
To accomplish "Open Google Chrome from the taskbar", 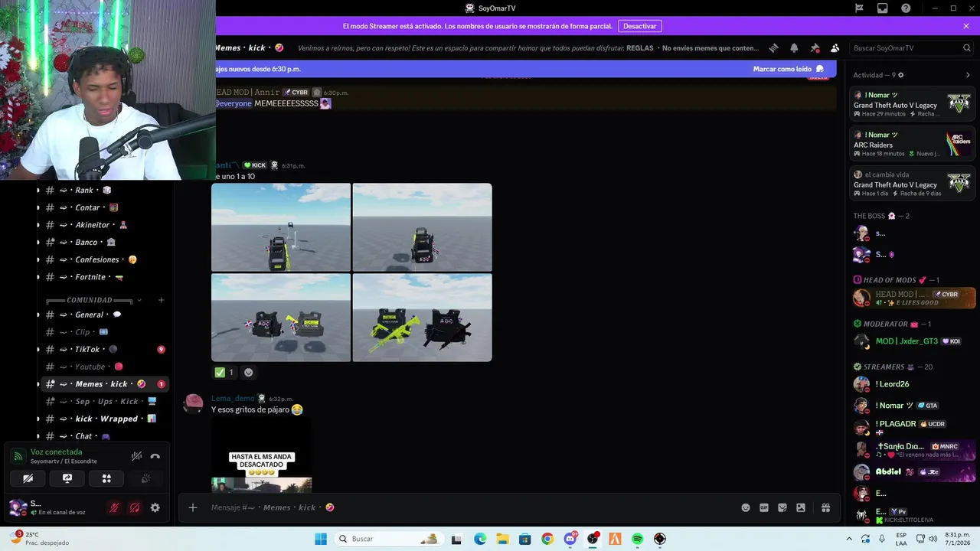I will click(x=547, y=539).
